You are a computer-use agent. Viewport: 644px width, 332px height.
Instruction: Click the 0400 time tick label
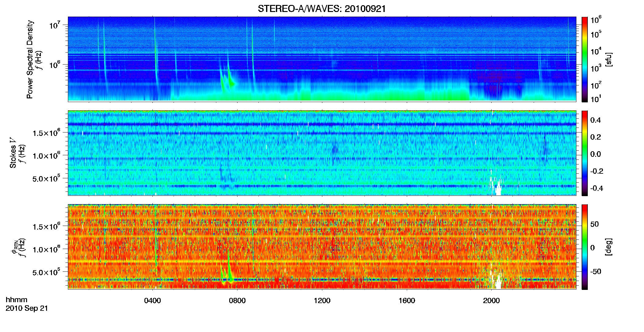coord(152,301)
